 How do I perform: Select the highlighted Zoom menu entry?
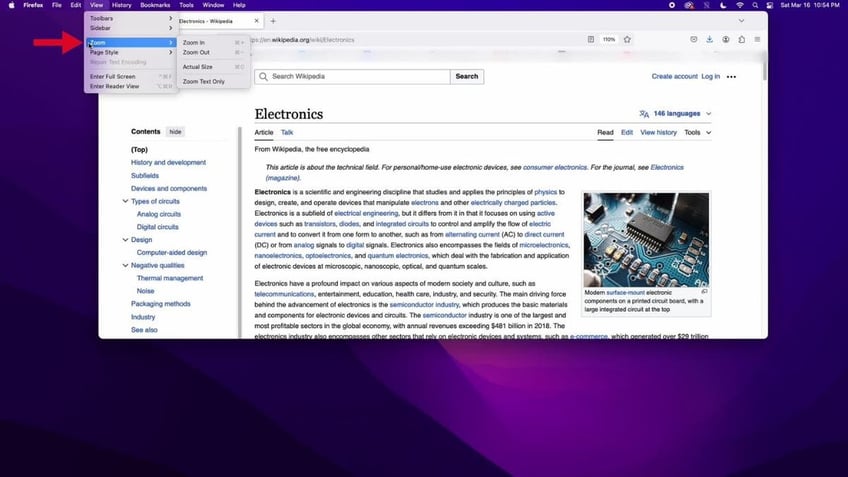(x=131, y=42)
